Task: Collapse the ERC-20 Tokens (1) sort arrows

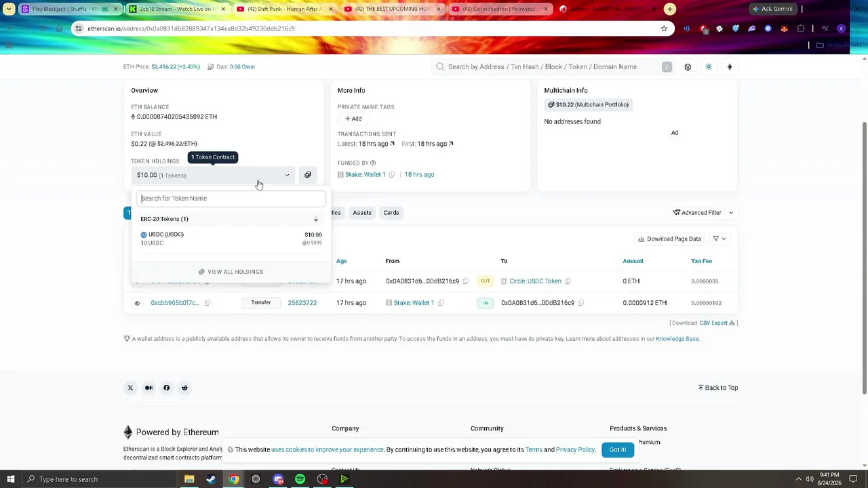Action: click(x=315, y=219)
